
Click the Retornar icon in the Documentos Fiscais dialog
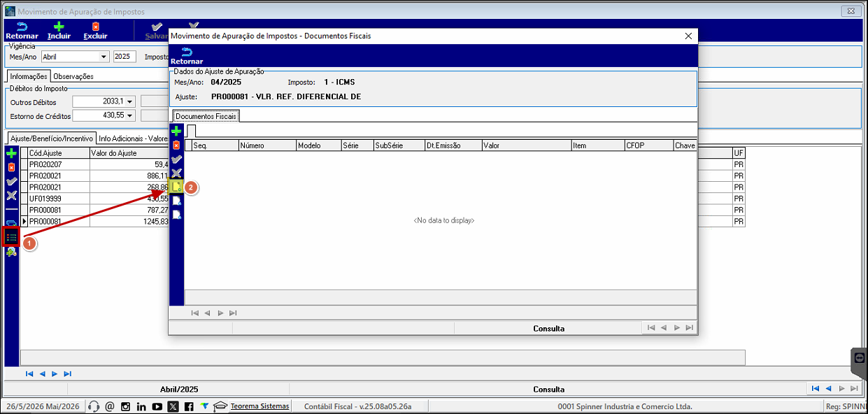187,55
